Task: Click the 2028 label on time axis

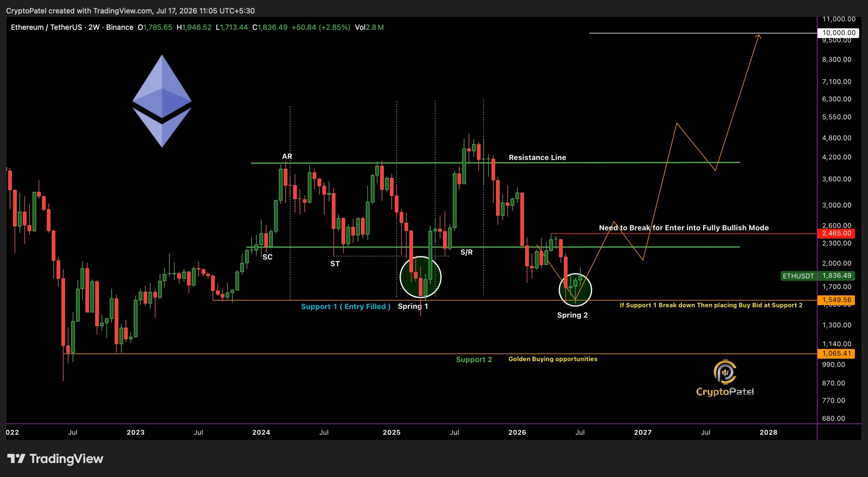Action: click(x=768, y=432)
